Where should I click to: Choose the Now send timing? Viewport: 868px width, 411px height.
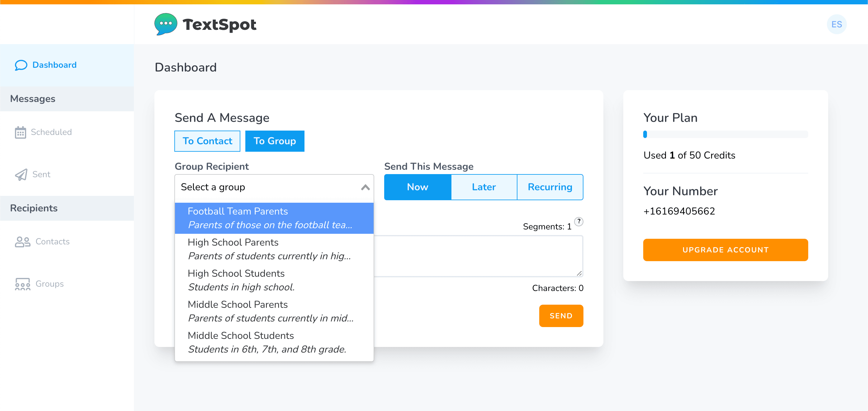[417, 187]
